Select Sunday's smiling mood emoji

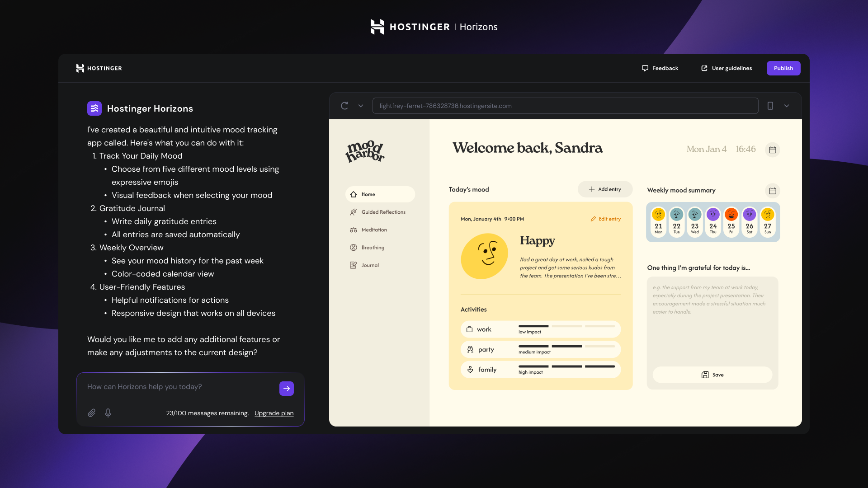pyautogui.click(x=768, y=215)
